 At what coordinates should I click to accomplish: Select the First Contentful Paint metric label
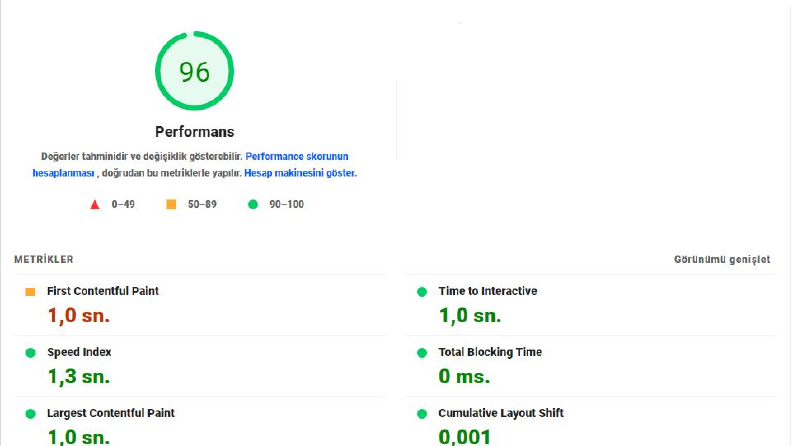click(103, 291)
